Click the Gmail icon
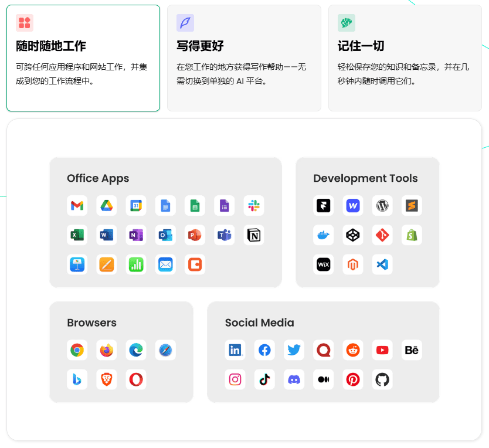489x448 pixels. point(77,206)
